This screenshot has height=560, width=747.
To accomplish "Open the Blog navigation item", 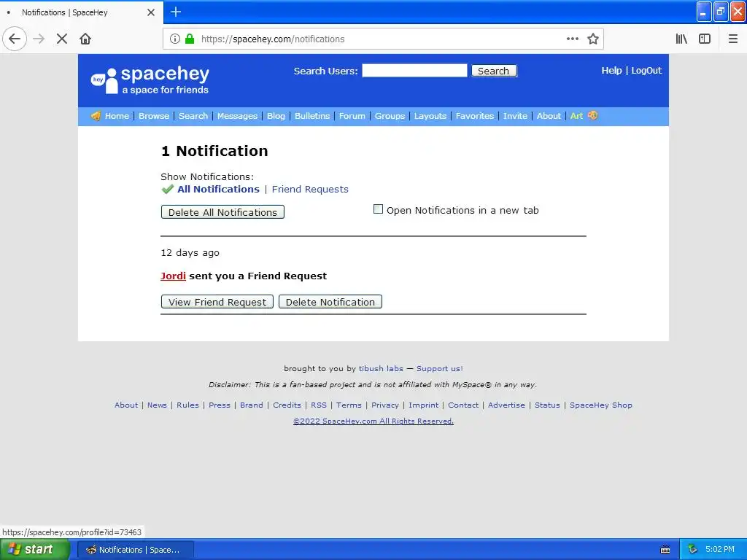I will tap(276, 116).
